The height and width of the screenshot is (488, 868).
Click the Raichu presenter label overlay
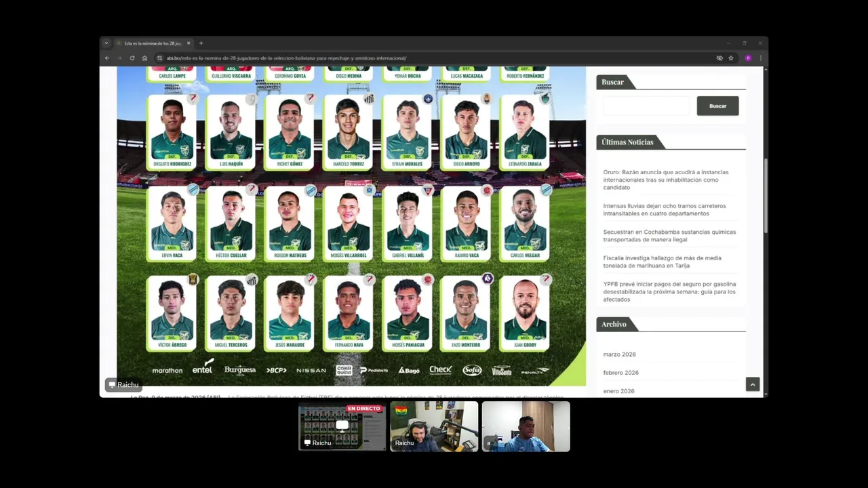pyautogui.click(x=123, y=385)
